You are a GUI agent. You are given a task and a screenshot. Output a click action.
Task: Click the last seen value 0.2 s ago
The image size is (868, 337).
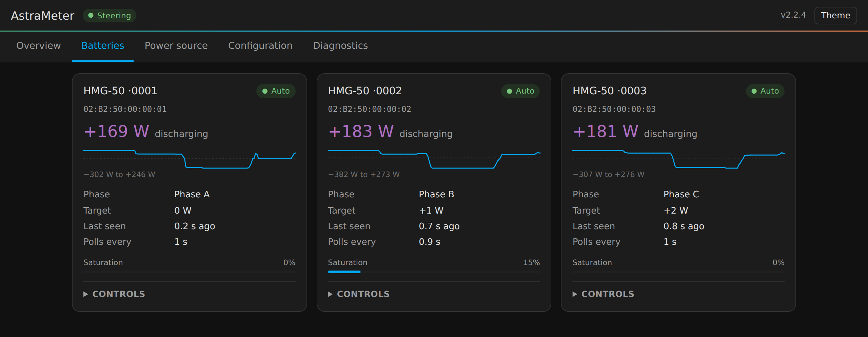click(195, 226)
